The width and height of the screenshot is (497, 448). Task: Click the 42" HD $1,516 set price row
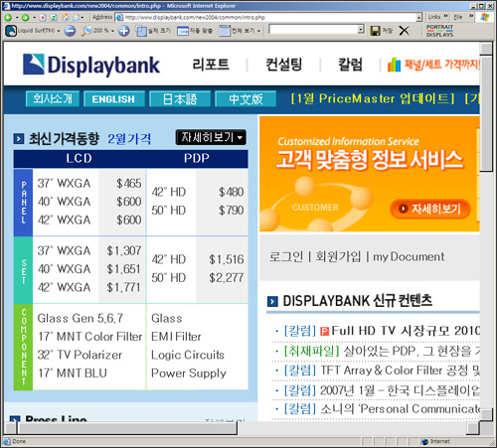pos(198,259)
